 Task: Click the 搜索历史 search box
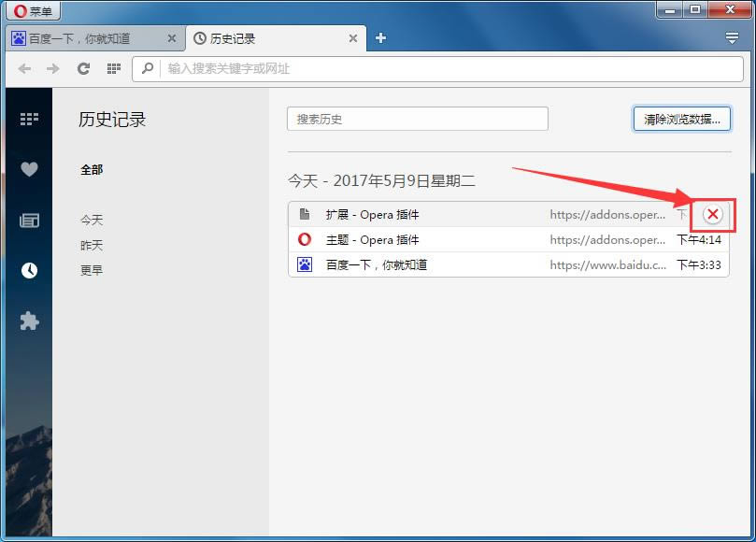point(417,119)
